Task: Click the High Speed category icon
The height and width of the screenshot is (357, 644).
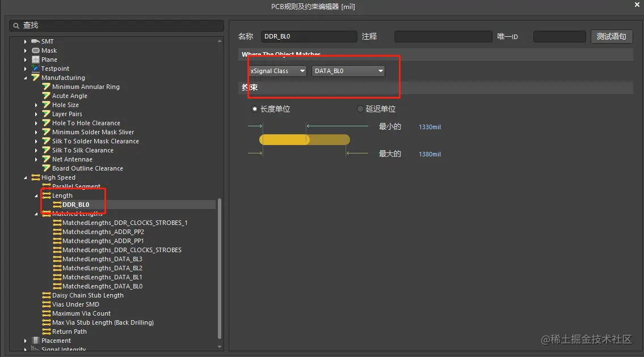Action: 36,177
